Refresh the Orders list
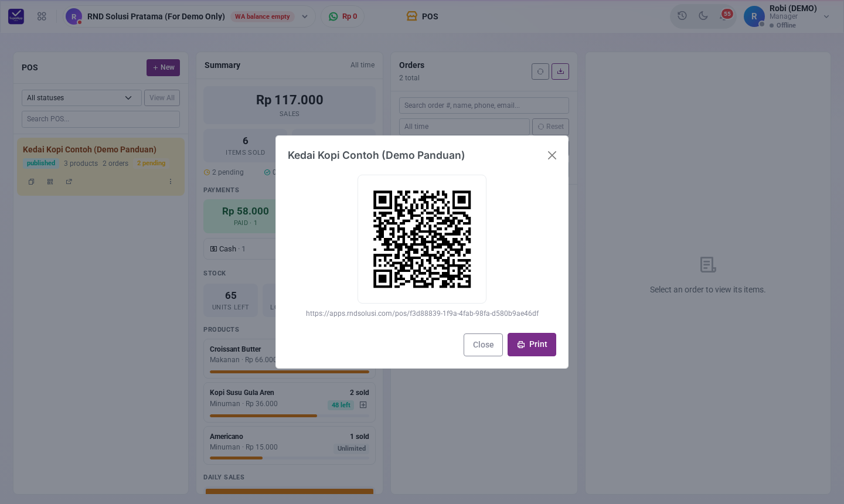The width and height of the screenshot is (844, 504). coord(540,71)
